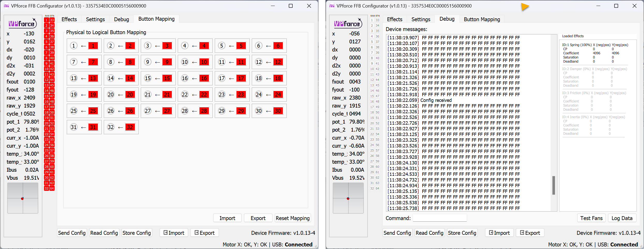Click the Log Data button
The width and height of the screenshot is (644, 249).
pyautogui.click(x=622, y=218)
